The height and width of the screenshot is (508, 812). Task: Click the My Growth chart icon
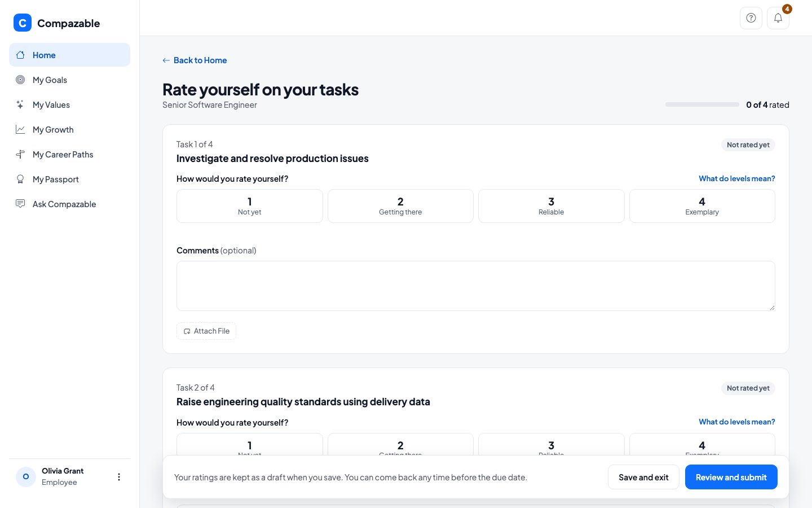(x=20, y=129)
